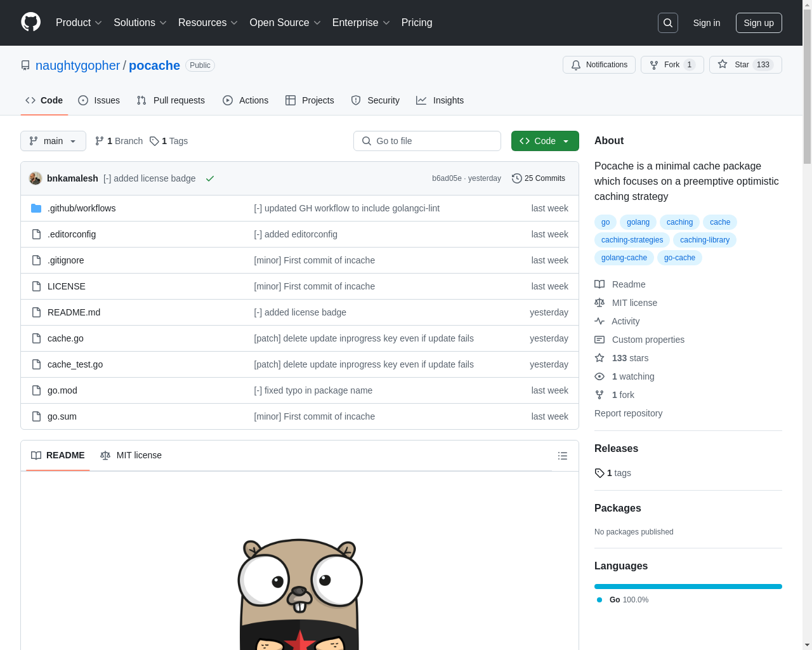Viewport: 812px width, 650px height.
Task: Click the Go to file search field
Action: [427, 141]
